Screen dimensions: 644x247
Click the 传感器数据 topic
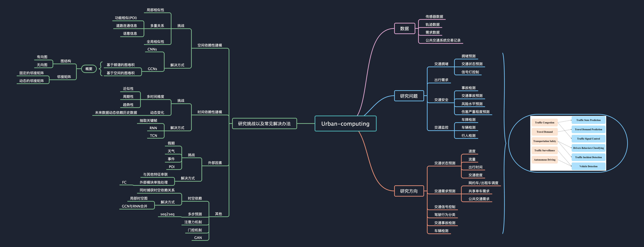[x=434, y=16]
